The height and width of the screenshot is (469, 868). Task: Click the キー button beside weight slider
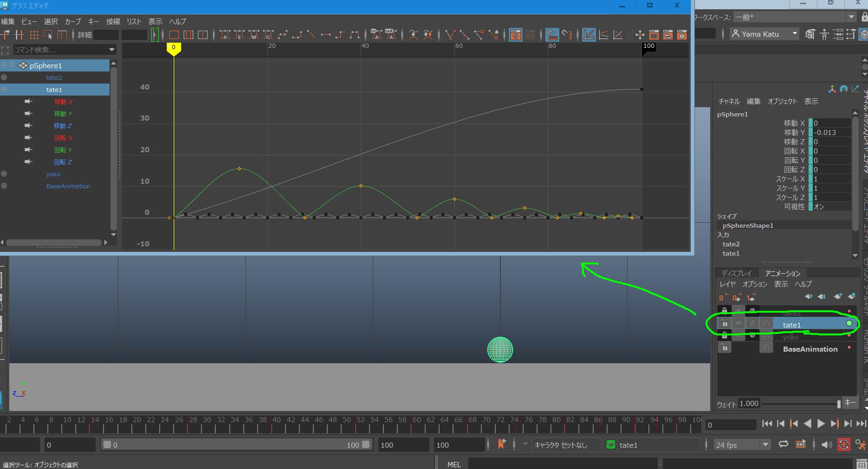coord(850,403)
